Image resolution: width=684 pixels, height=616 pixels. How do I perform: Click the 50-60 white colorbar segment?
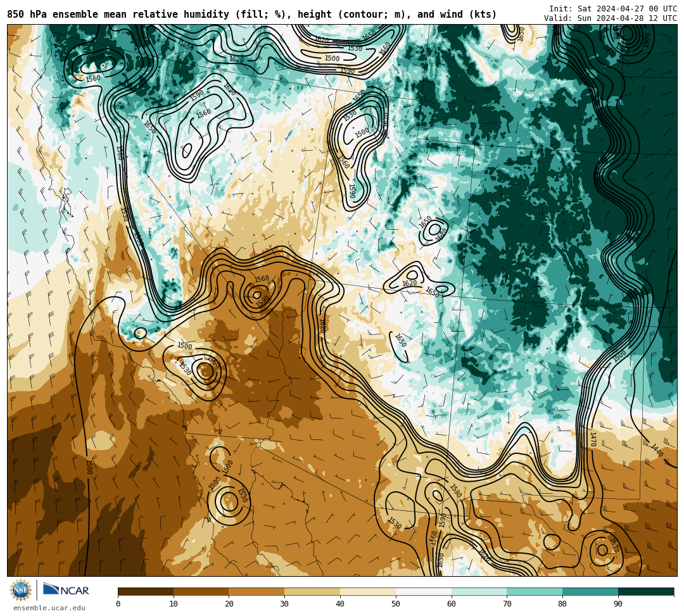point(424,591)
